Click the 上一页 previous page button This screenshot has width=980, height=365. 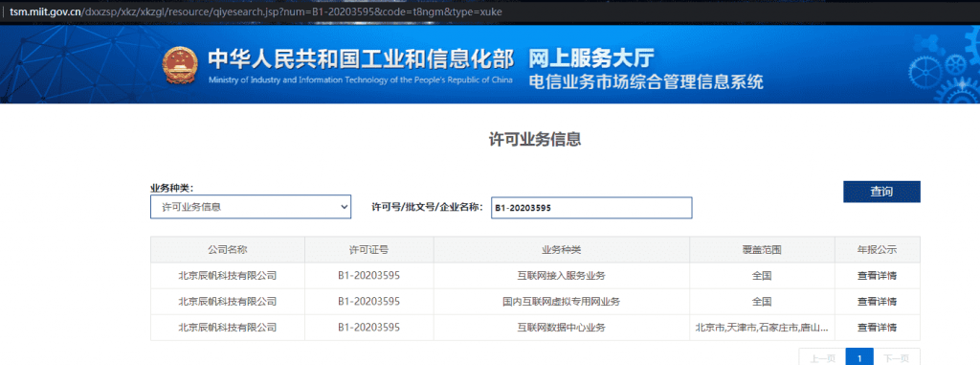click(x=822, y=358)
